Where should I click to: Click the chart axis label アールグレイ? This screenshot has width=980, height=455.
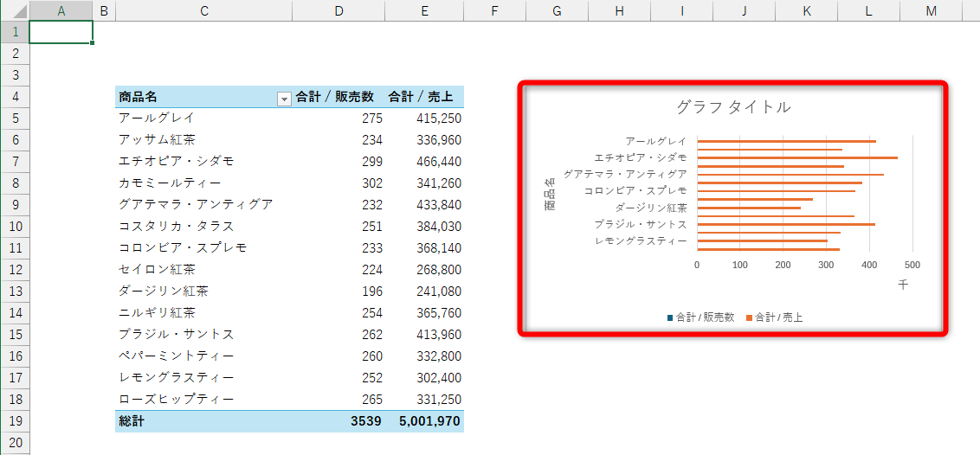[x=655, y=141]
